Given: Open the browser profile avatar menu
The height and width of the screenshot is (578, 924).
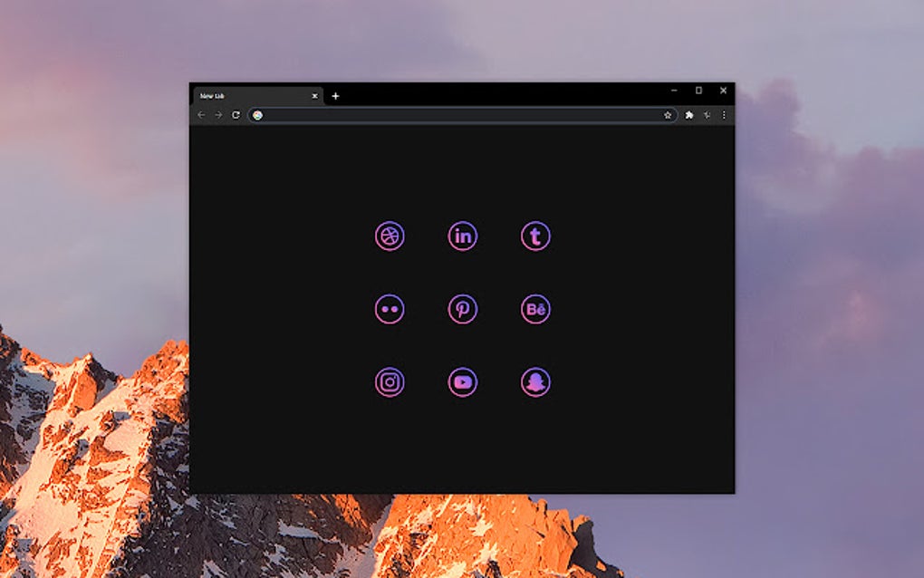Looking at the screenshot, I should (707, 116).
